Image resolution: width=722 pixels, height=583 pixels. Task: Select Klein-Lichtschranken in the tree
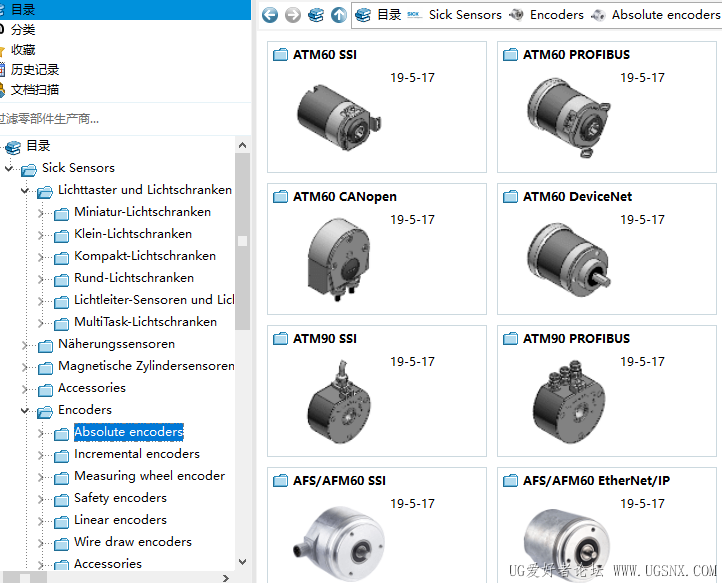click(x=133, y=234)
